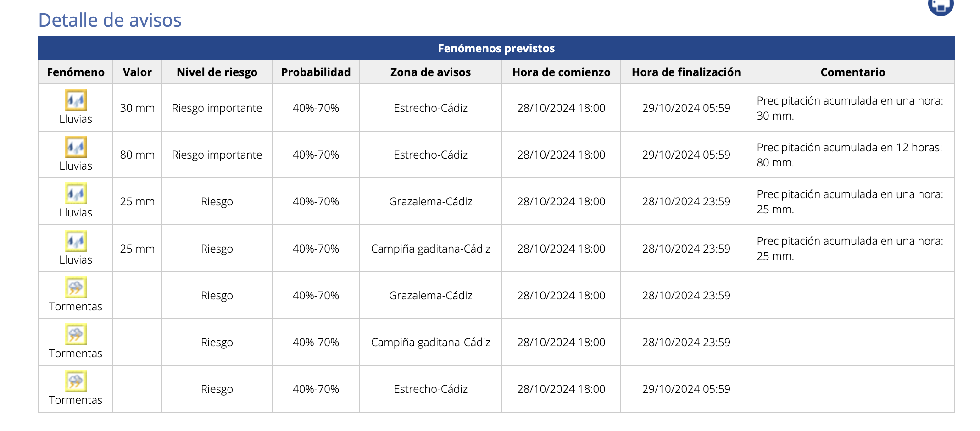Click the Estrecho-Cádiz zone in first row

coord(430,108)
